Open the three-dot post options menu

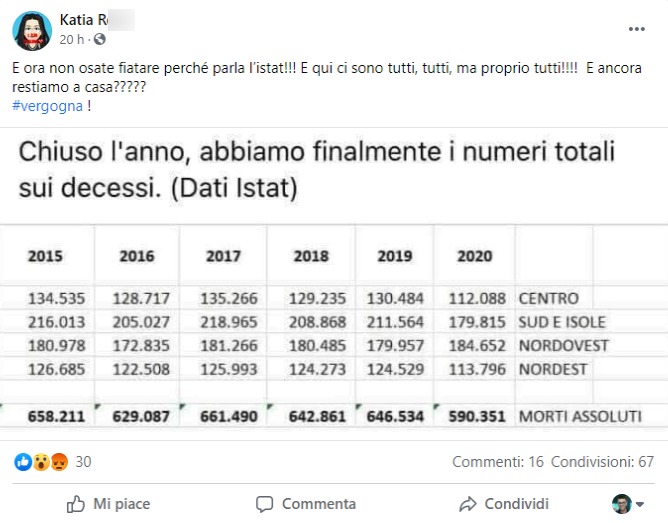(636, 29)
